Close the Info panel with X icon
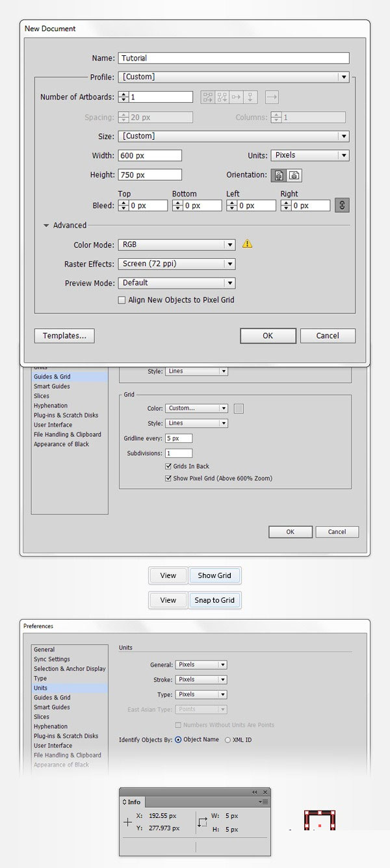The image size is (390, 868). tap(265, 792)
